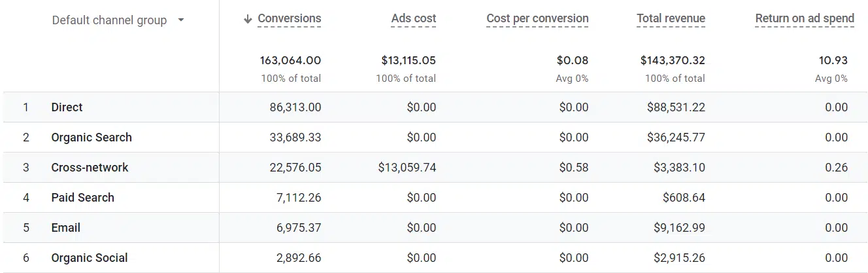Viewport: 868px width, 273px height.
Task: Click Organic Search conversions 33,689.33
Action: [295, 137]
